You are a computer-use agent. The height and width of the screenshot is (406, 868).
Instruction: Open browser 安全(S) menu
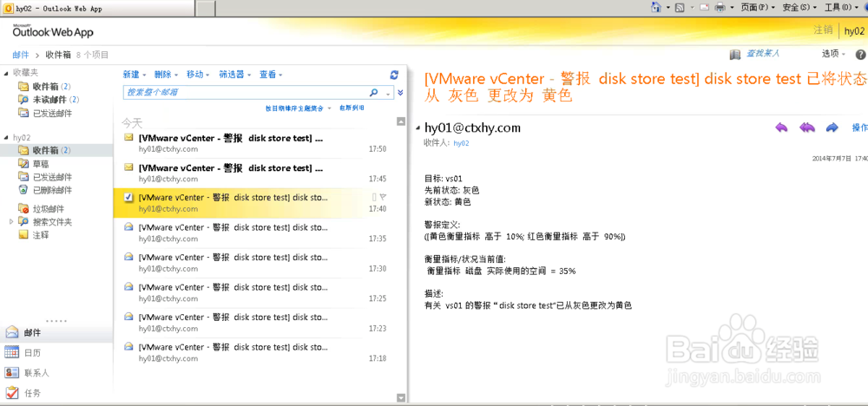(x=799, y=7)
